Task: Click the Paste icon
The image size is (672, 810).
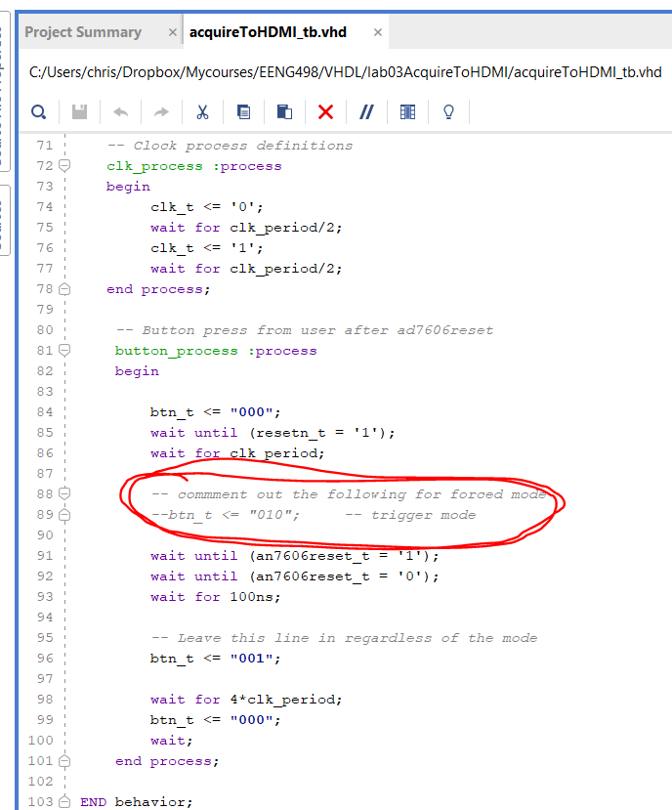Action: coord(284,111)
